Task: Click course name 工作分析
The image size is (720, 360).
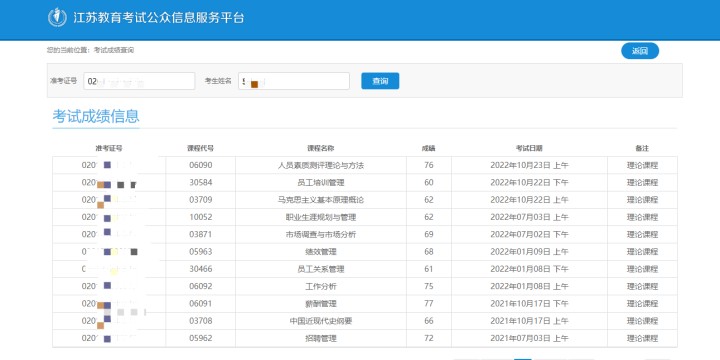Action: tap(321, 286)
